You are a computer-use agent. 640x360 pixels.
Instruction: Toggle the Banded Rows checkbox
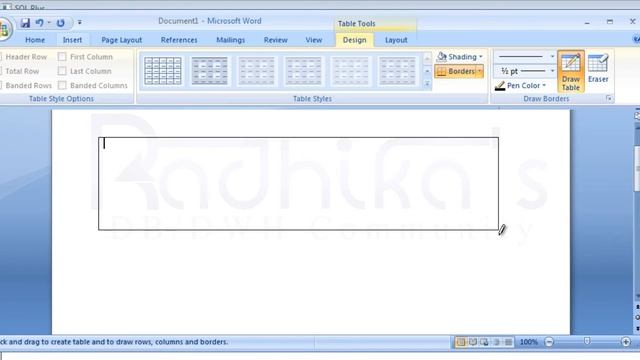[26, 85]
